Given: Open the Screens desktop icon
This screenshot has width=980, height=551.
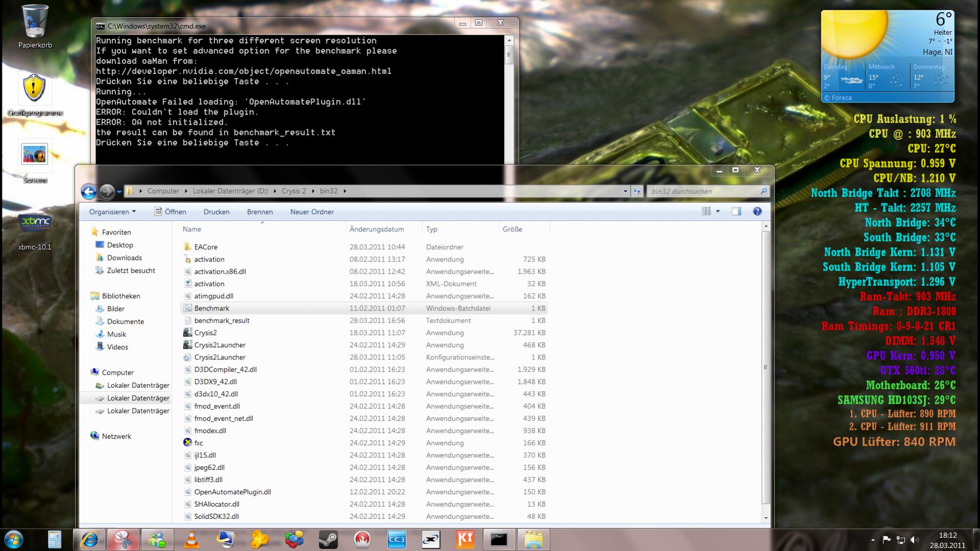Looking at the screenshot, I should pyautogui.click(x=35, y=161).
